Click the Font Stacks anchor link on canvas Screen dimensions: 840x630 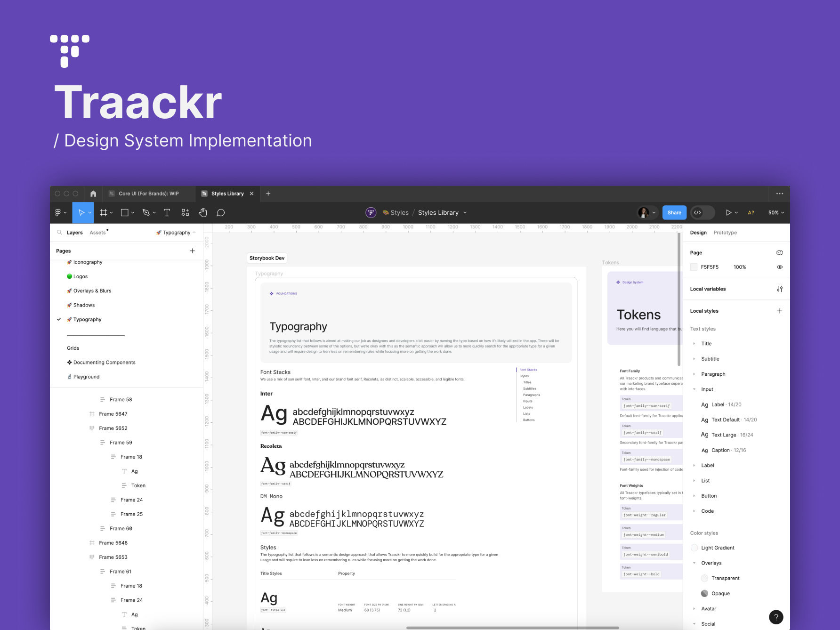(528, 370)
